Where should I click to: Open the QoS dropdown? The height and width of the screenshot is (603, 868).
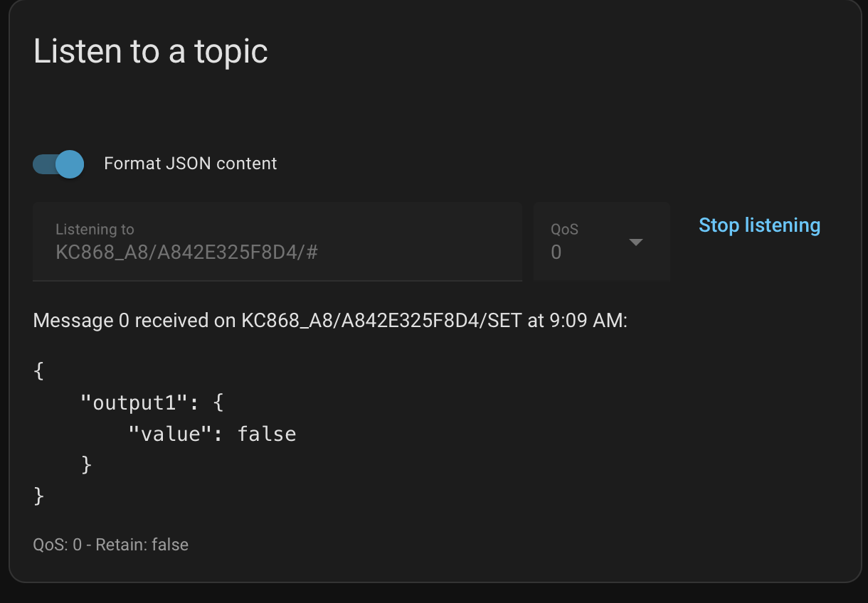[x=601, y=241]
